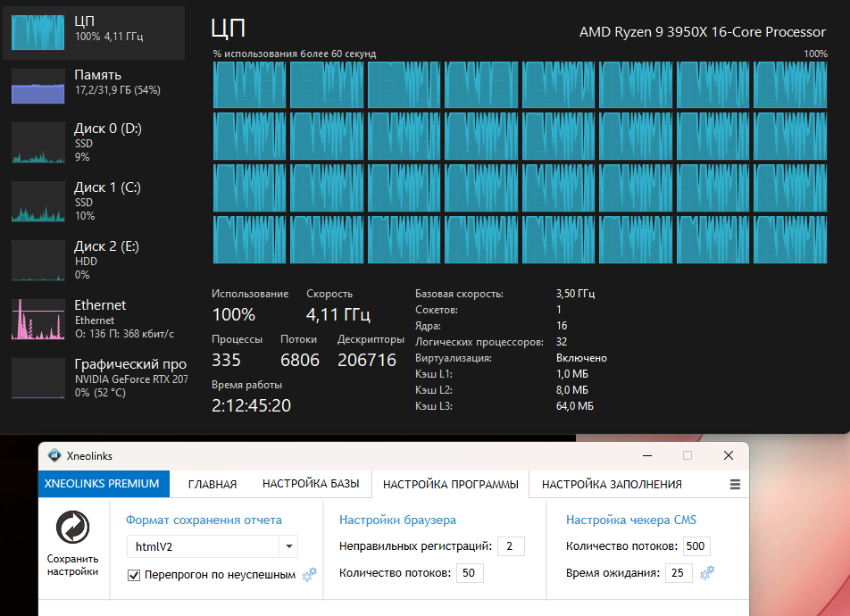Image resolution: width=850 pixels, height=616 pixels.
Task: Click the Кэш L2 value 8,0 МБ
Action: point(572,390)
